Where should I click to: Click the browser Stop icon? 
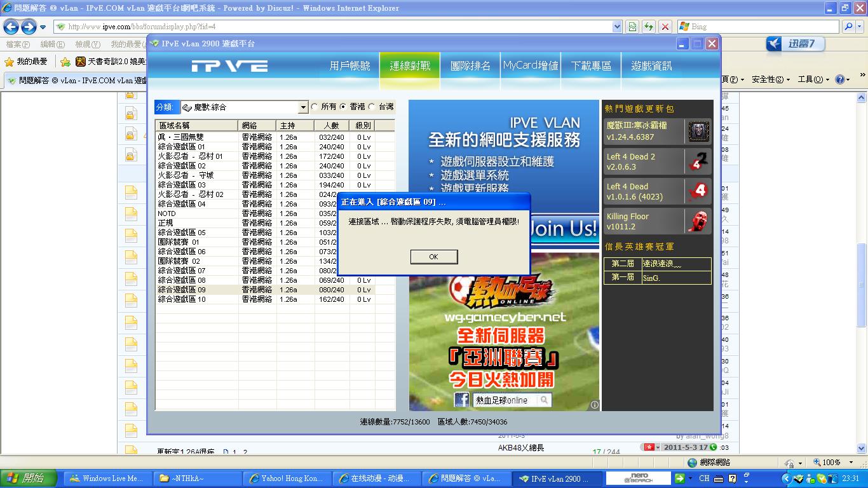pos(665,27)
